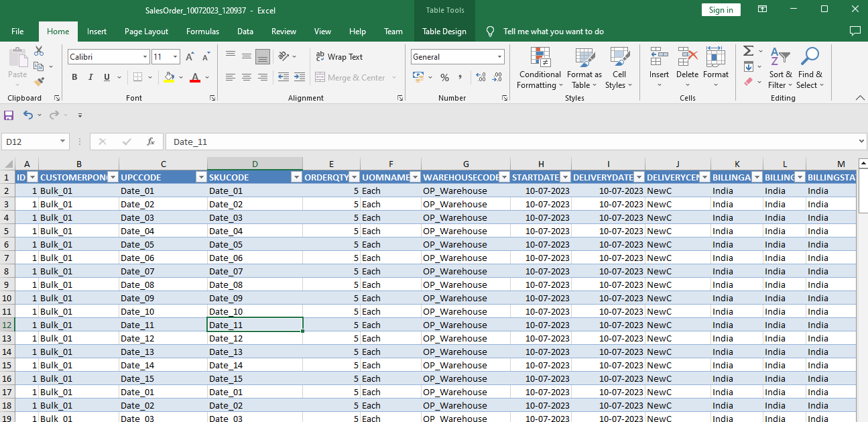Toggle Wrap Text for the cell
This screenshot has width=868, height=422.
click(x=339, y=57)
